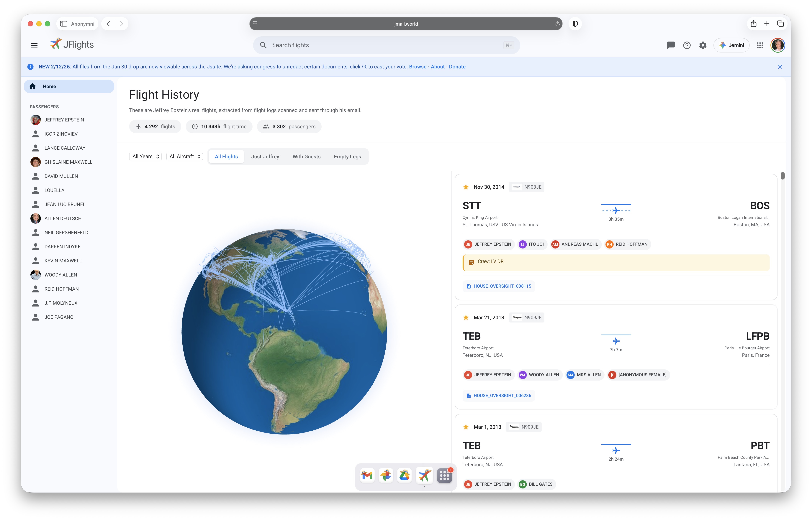Image resolution: width=812 pixels, height=520 pixels.
Task: Click the dock apps launcher with badge
Action: 445,476
